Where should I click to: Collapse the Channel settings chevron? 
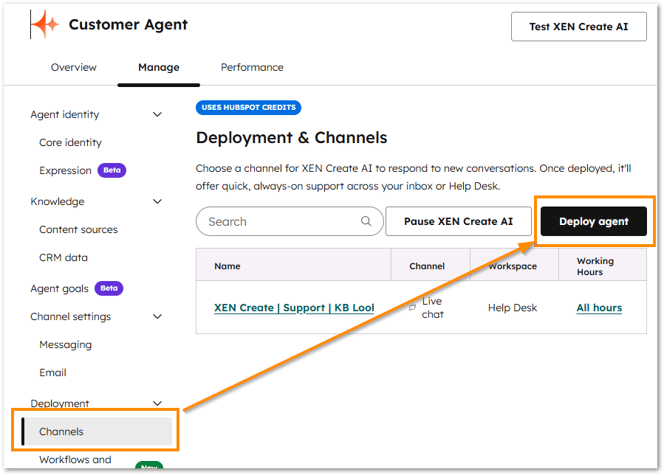point(157,317)
